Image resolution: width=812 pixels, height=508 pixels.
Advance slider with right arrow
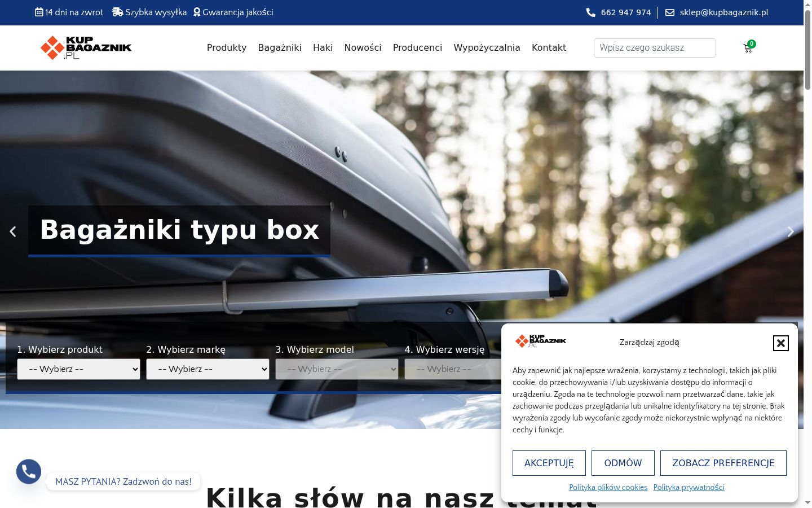click(791, 231)
